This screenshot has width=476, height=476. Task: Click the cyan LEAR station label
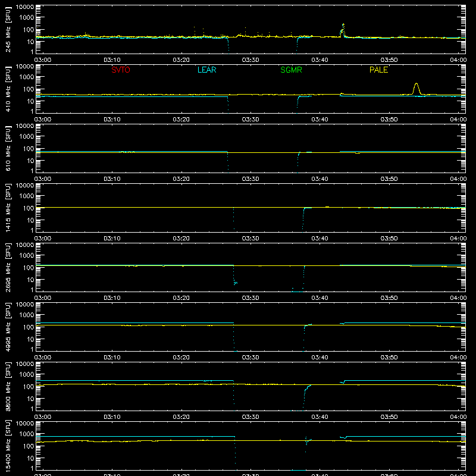pos(206,70)
